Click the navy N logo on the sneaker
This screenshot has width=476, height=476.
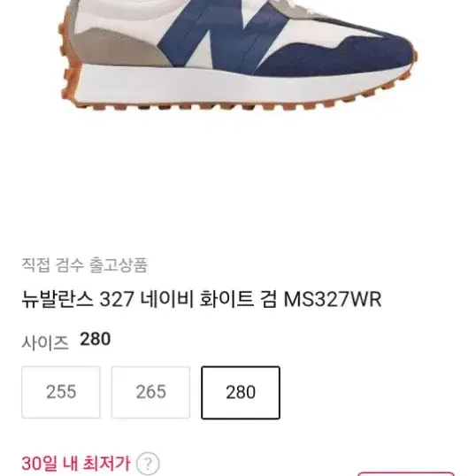(x=221, y=34)
